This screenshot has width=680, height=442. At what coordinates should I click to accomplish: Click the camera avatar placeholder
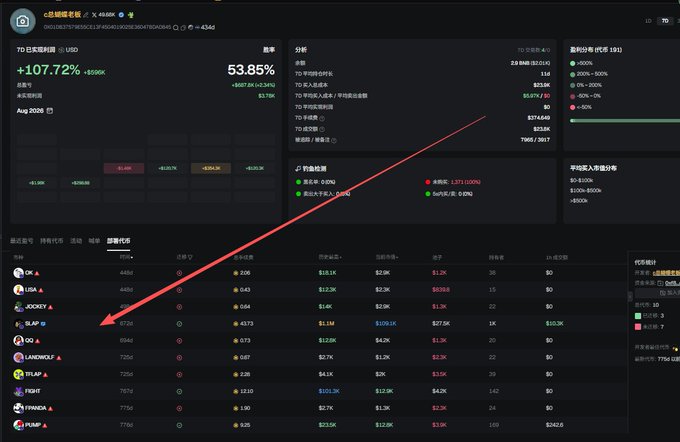pos(23,21)
